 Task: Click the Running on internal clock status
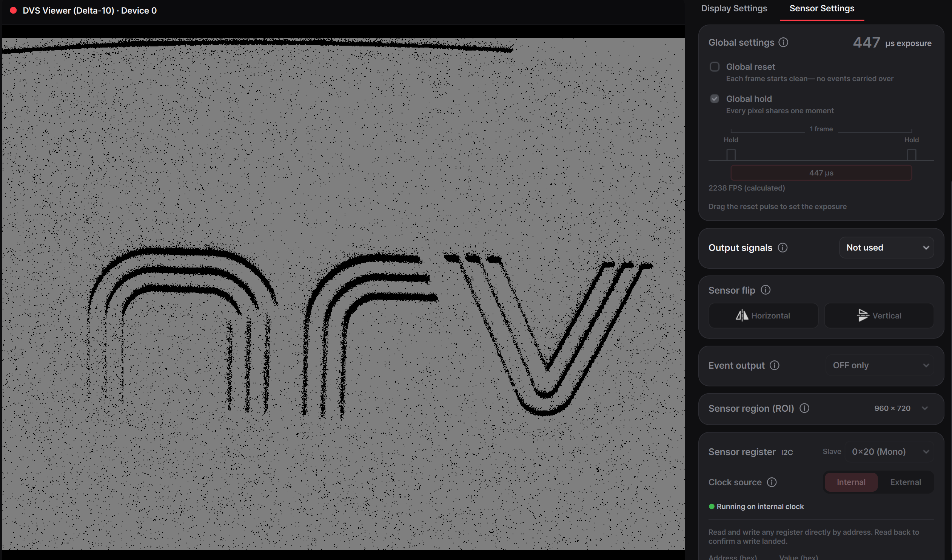(756, 506)
